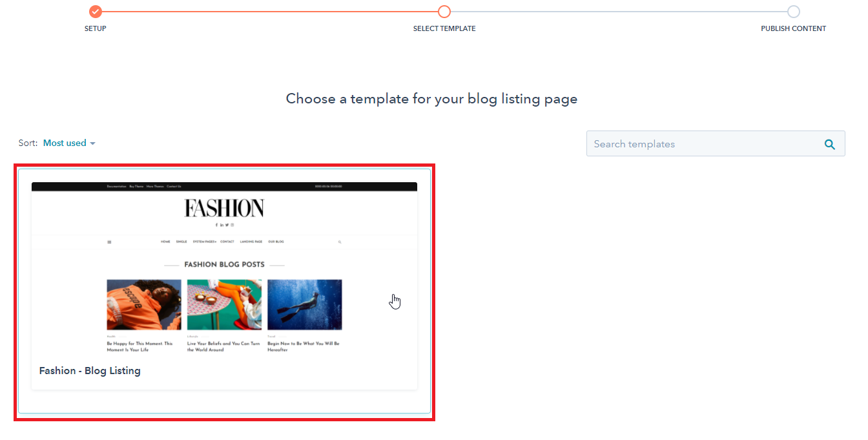
Task: Click the caret arrow beside Most used
Action: click(x=92, y=143)
